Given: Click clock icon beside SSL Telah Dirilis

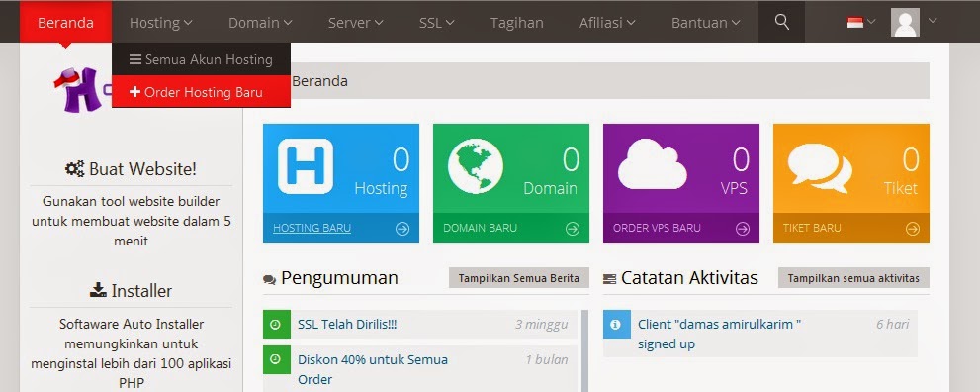Looking at the screenshot, I should pos(276,325).
